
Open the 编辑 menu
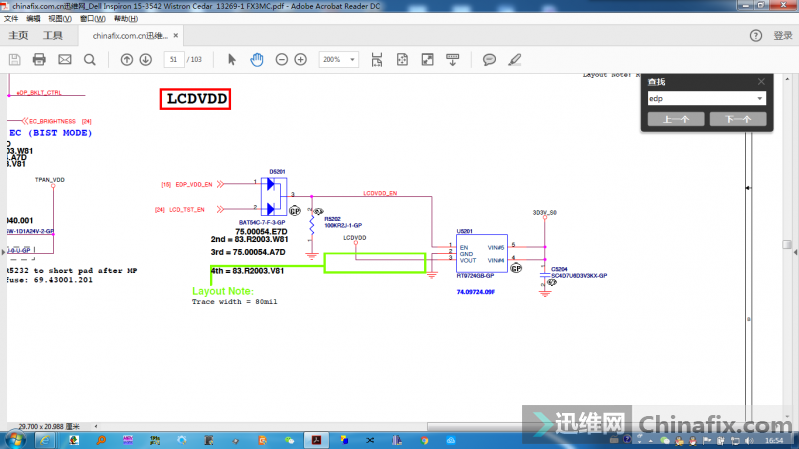(x=33, y=18)
